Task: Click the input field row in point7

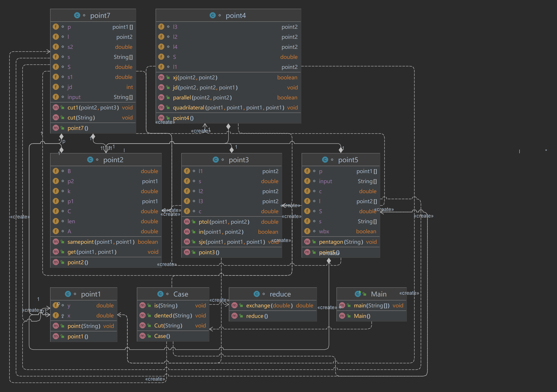Action: pos(93,97)
